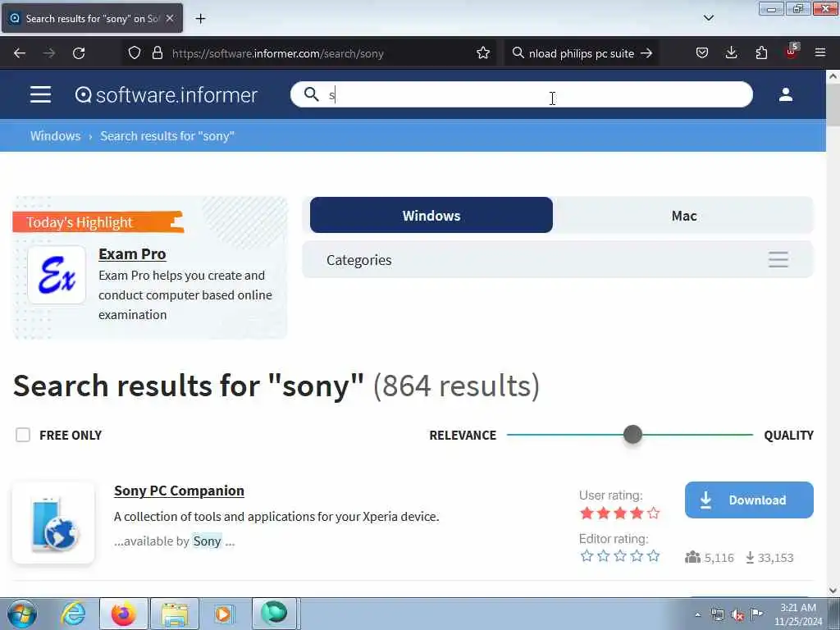
Task: Reload the current page
Action: point(79,53)
